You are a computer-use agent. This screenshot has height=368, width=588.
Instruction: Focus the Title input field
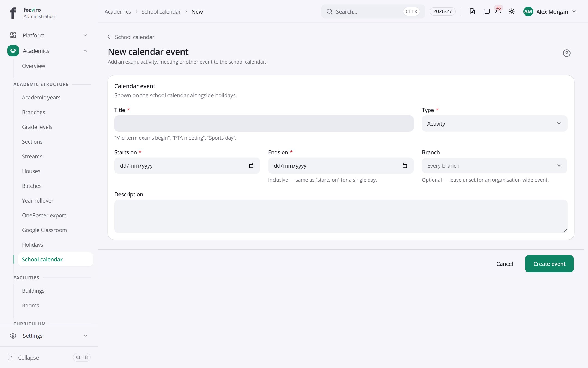click(264, 123)
